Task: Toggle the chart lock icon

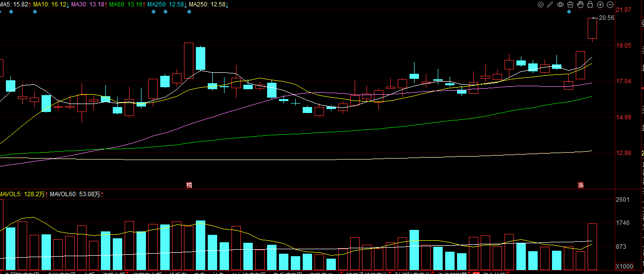Action: [590, 4]
